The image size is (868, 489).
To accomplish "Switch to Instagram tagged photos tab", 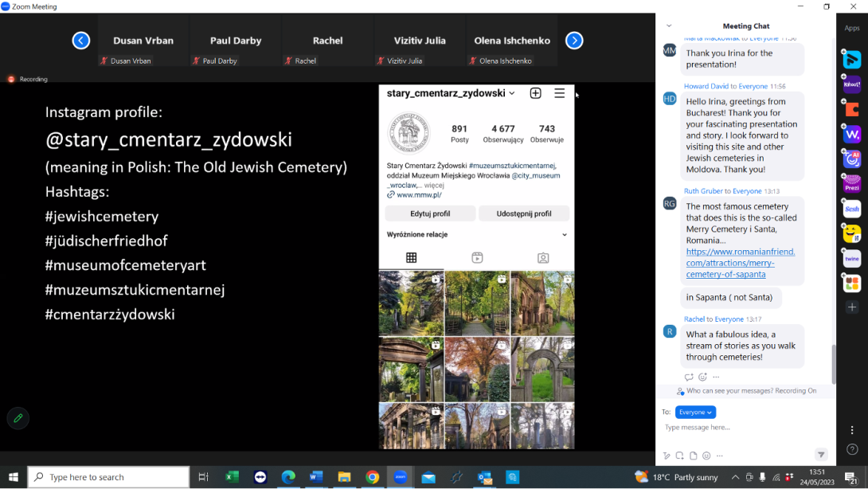I will pyautogui.click(x=543, y=257).
